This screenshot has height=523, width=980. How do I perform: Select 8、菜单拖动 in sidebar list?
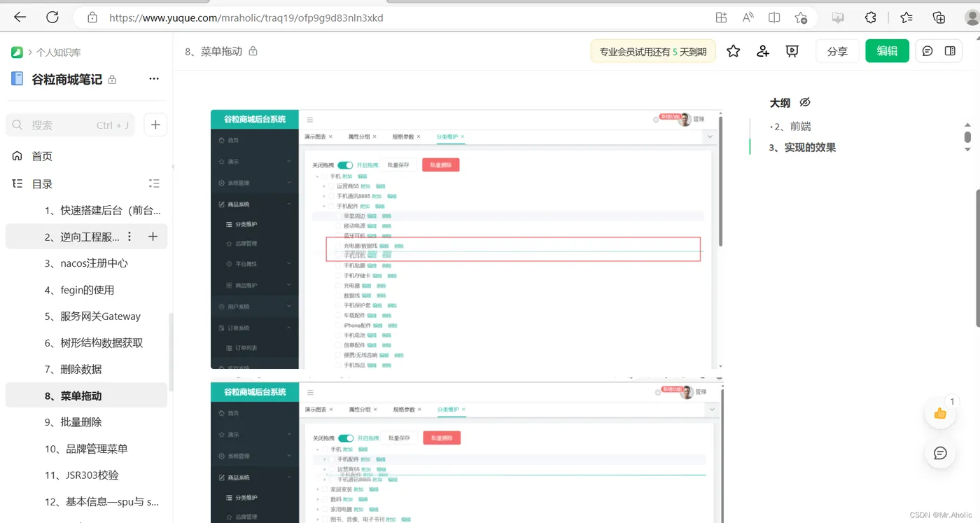pos(86,396)
